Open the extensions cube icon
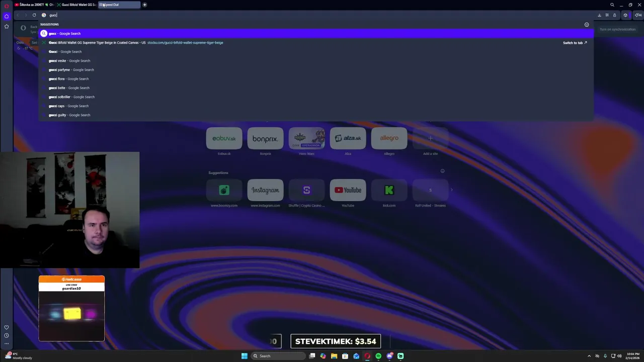Image resolution: width=644 pixels, height=362 pixels. pos(625,15)
